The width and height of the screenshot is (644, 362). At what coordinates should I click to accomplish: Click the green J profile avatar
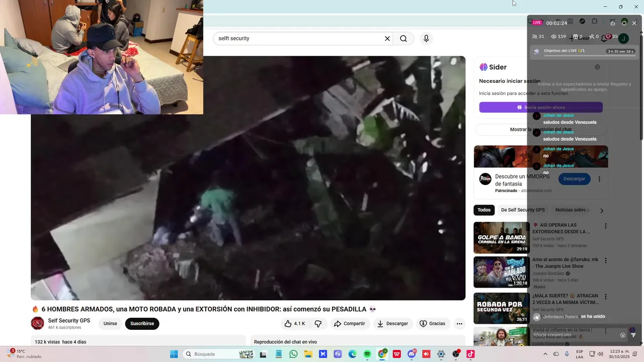(623, 38)
